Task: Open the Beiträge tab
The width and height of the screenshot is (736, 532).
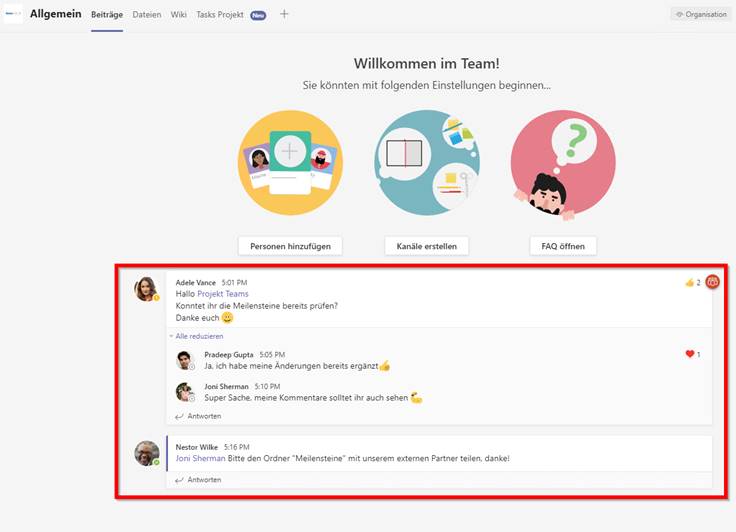Action: (x=107, y=15)
